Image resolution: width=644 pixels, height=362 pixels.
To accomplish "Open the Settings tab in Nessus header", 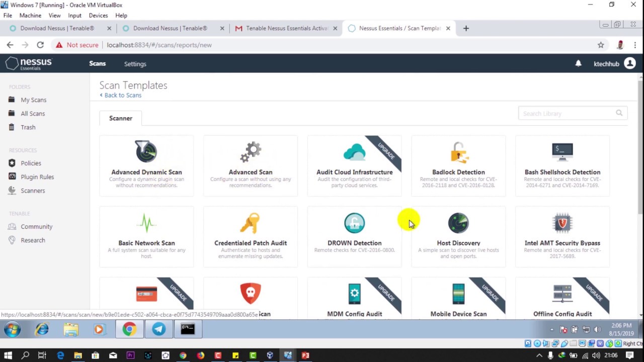I will 135,64.
